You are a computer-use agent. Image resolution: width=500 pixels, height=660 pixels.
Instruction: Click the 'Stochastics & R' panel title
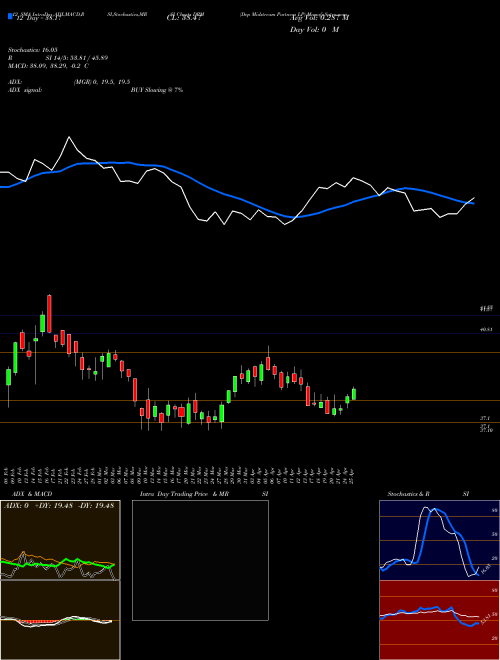point(409,494)
